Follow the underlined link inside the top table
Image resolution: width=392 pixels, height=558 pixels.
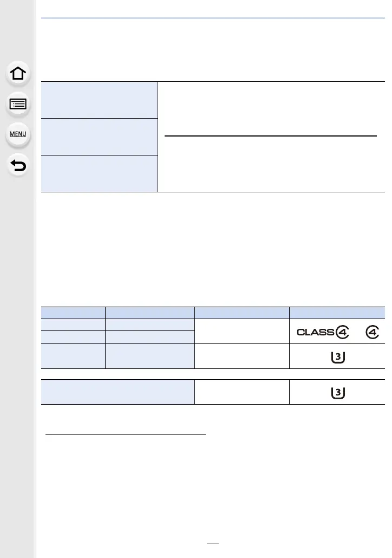pos(270,135)
